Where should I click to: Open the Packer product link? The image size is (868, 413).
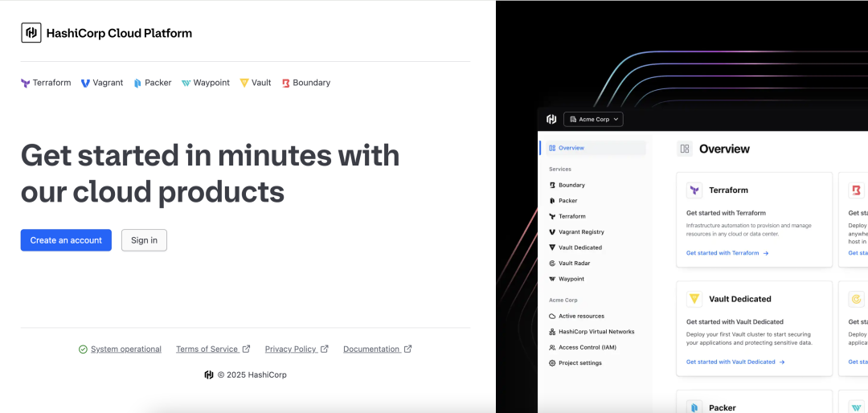click(x=153, y=83)
